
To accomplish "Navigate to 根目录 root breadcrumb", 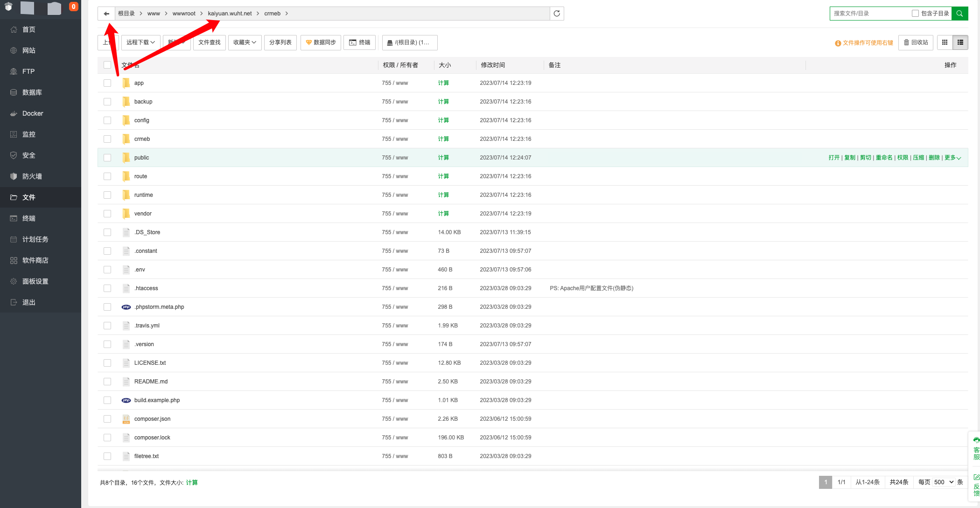I will [x=126, y=14].
